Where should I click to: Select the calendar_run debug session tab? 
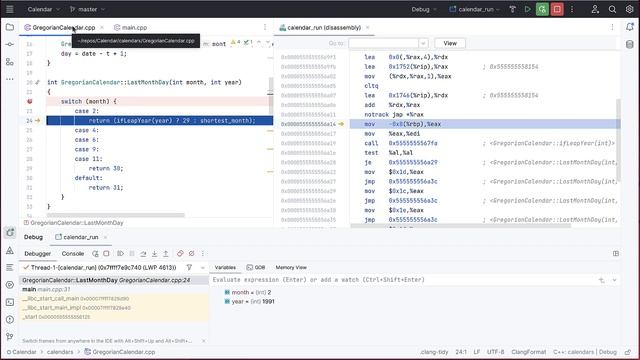tap(80, 237)
